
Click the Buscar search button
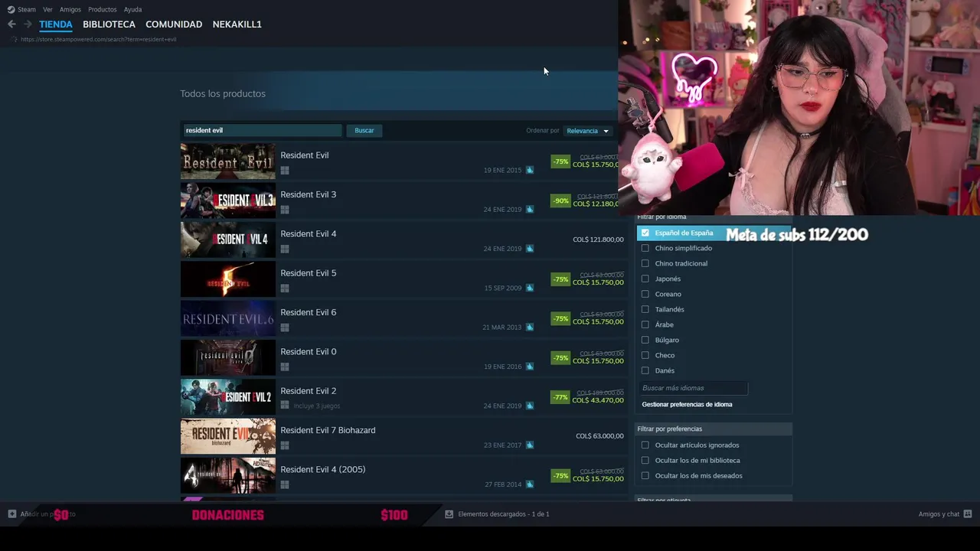pyautogui.click(x=364, y=130)
